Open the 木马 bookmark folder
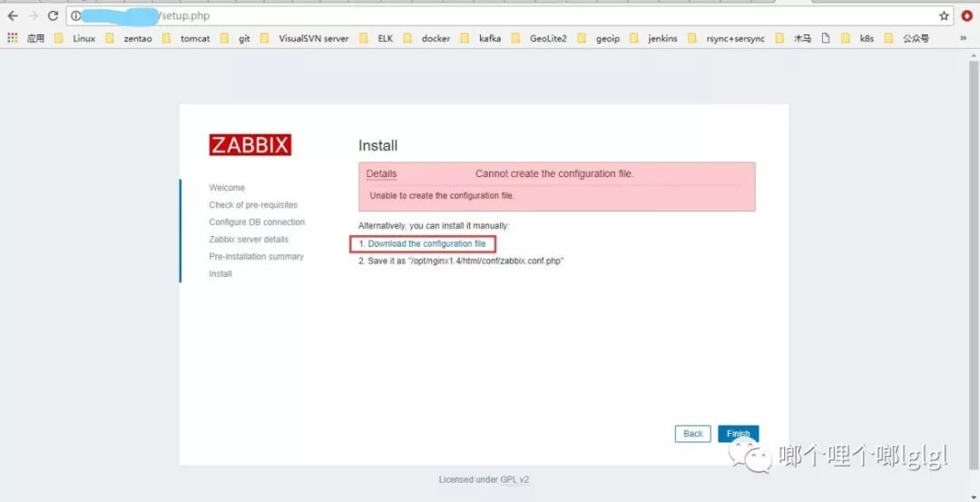 (x=793, y=38)
